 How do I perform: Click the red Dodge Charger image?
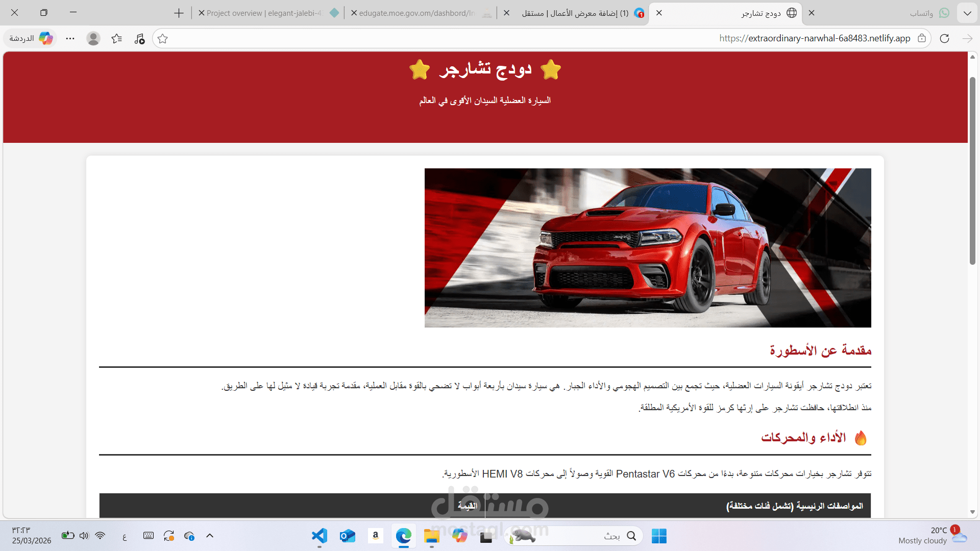click(x=648, y=248)
